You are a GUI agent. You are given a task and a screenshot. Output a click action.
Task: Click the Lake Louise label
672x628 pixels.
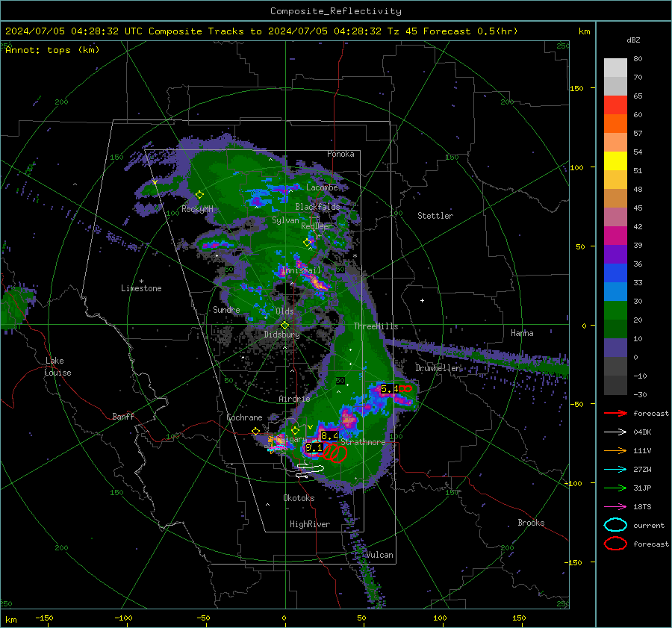[57, 367]
